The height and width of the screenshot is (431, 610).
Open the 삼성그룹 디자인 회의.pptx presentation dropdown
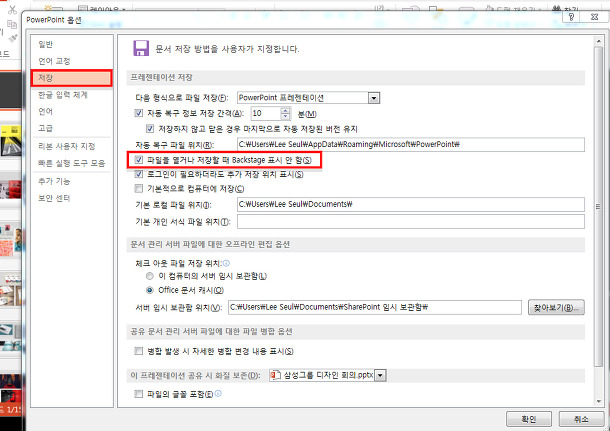tap(380, 375)
